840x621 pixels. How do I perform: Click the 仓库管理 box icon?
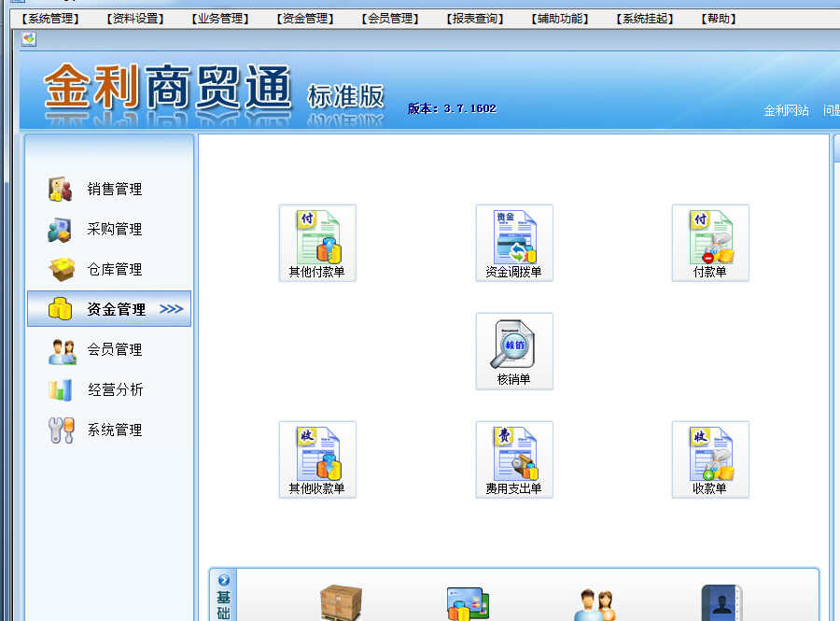pyautogui.click(x=62, y=270)
